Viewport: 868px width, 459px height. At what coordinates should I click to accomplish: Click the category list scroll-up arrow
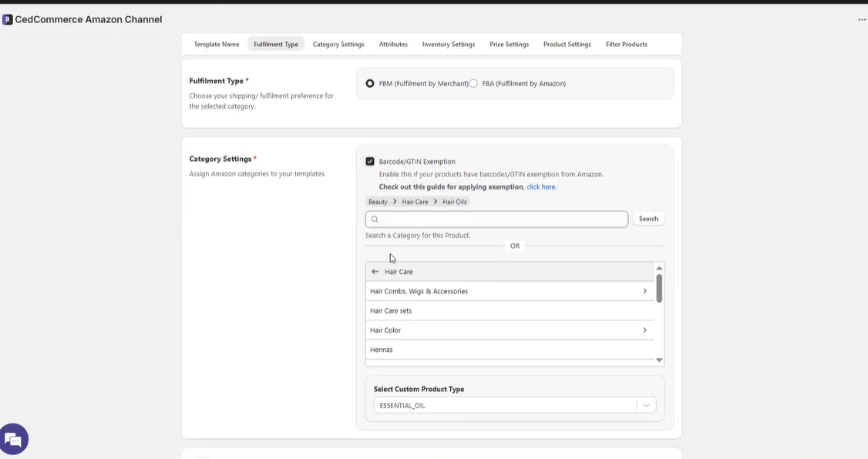[x=659, y=268]
